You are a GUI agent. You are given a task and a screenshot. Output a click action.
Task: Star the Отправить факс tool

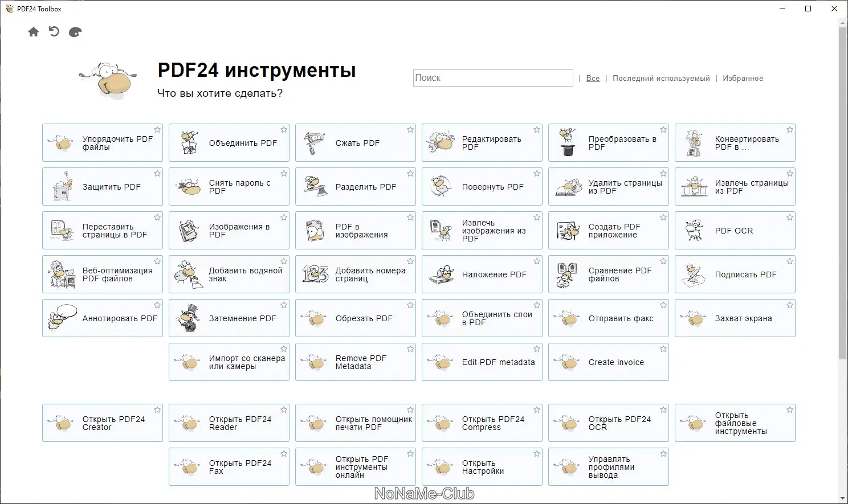coord(663,305)
